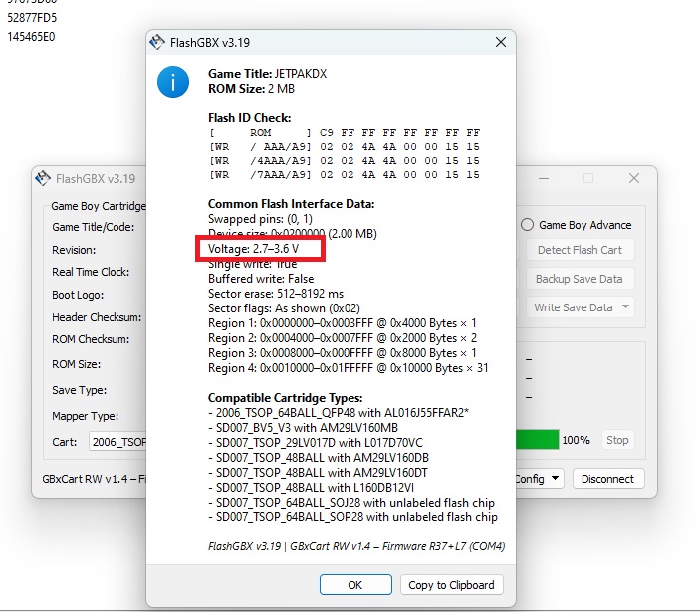
Task: Click Copy to Clipboard button
Action: pyautogui.click(x=451, y=585)
